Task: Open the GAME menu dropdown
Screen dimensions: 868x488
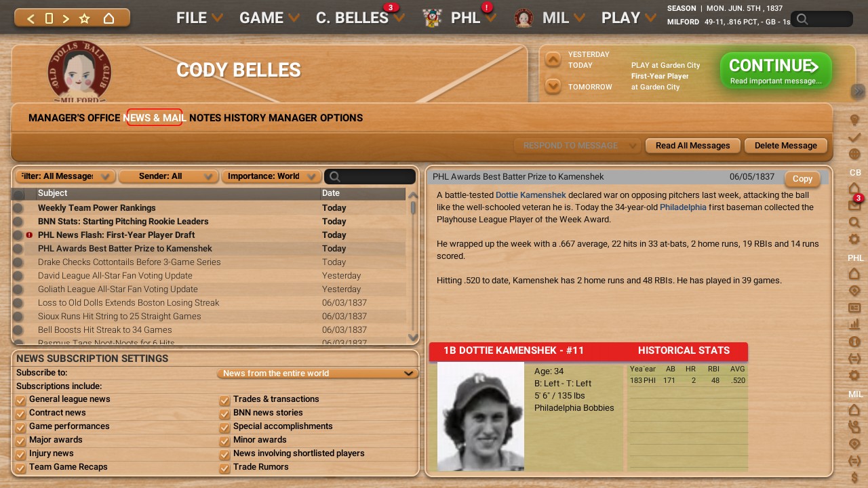Action: (x=270, y=18)
